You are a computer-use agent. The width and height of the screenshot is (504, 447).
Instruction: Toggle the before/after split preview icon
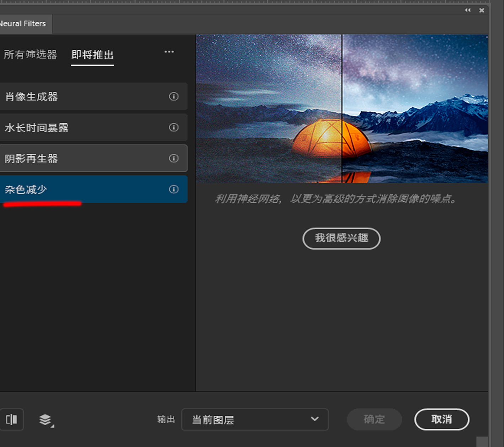tap(12, 420)
